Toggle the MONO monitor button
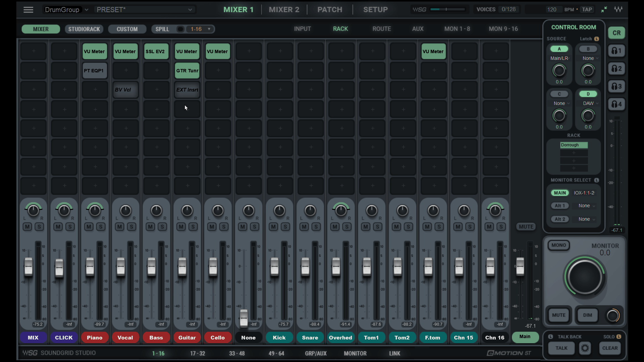Viewport: 644px width, 362px height. [x=559, y=245]
